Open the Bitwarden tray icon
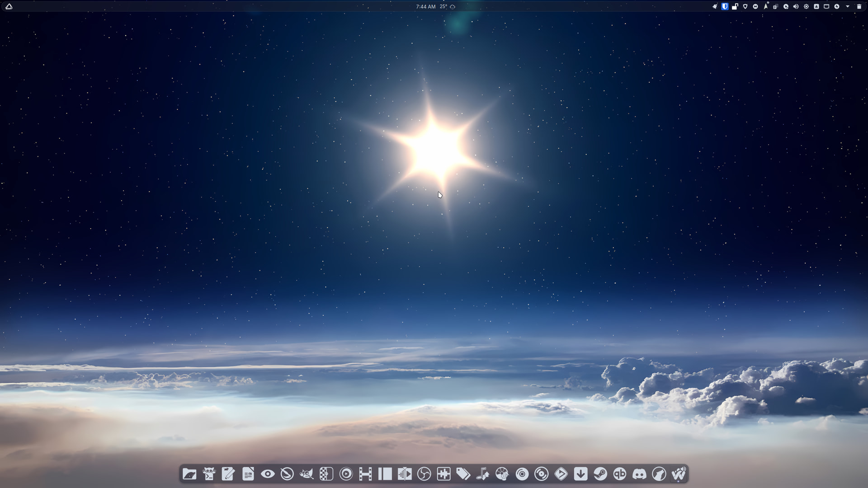The height and width of the screenshot is (488, 868). click(x=725, y=6)
